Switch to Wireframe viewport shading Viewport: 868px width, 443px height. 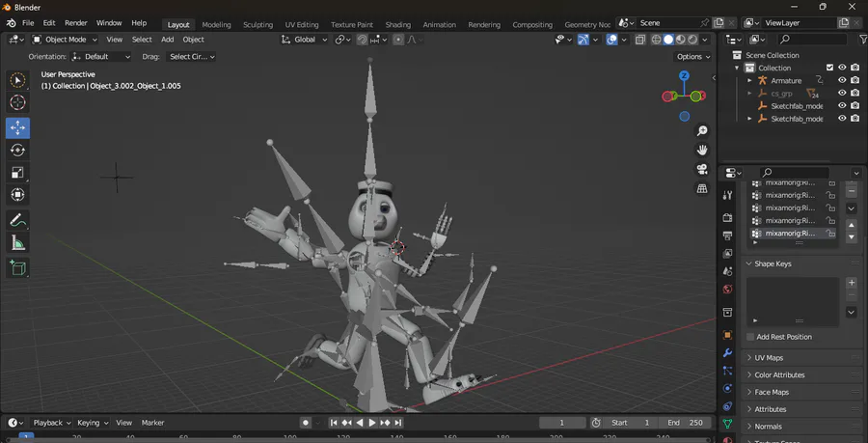pos(657,40)
